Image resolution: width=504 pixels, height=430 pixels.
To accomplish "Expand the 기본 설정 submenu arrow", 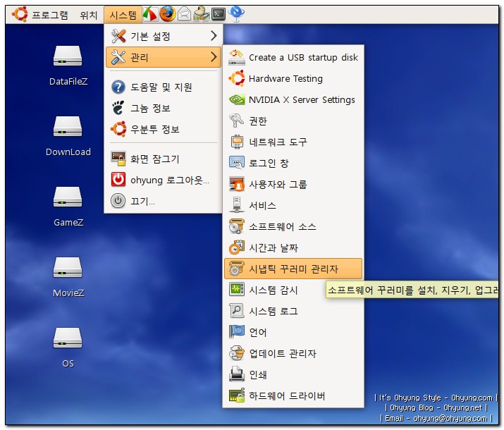I will [214, 36].
